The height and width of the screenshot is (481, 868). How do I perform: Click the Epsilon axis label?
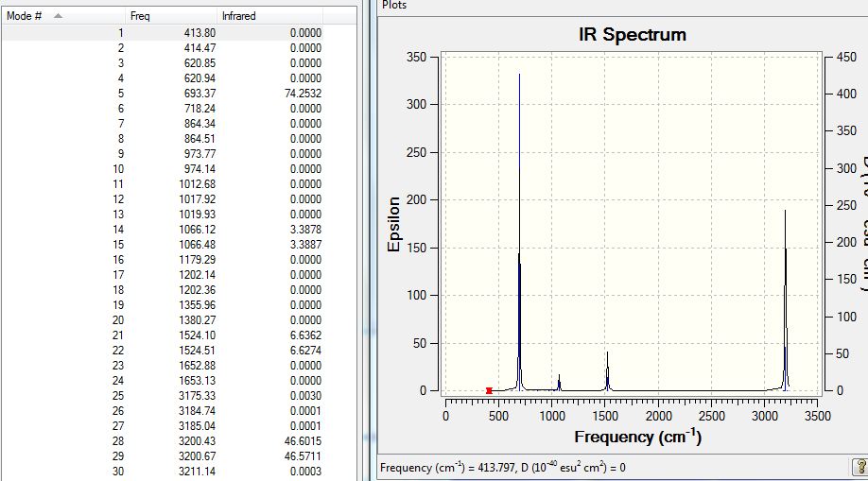[x=393, y=225]
